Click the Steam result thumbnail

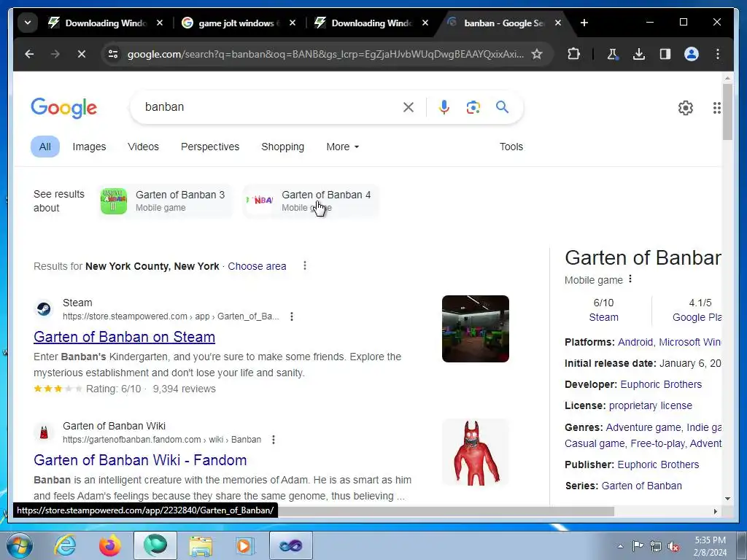point(476,329)
